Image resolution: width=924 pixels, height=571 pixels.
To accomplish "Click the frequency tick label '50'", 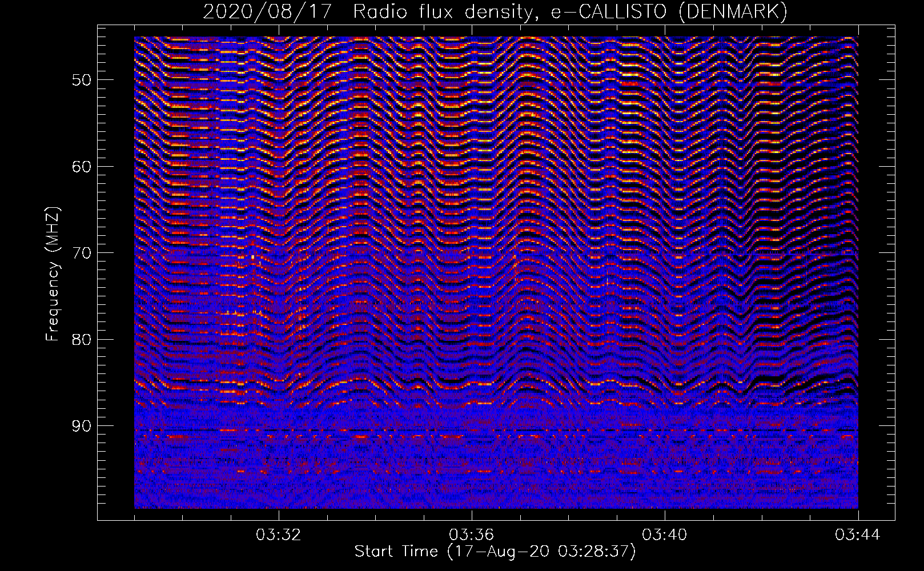I will tap(81, 79).
